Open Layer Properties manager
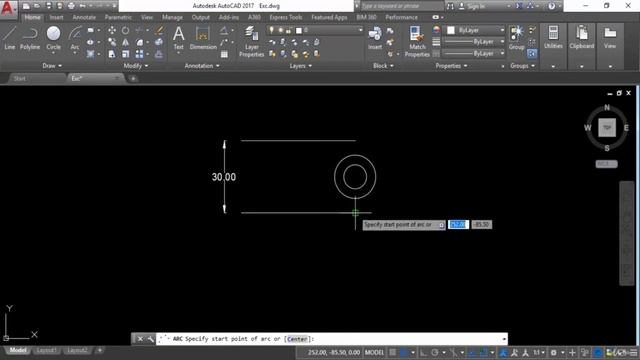Image resolution: width=640 pixels, height=360 pixels. coord(251,41)
